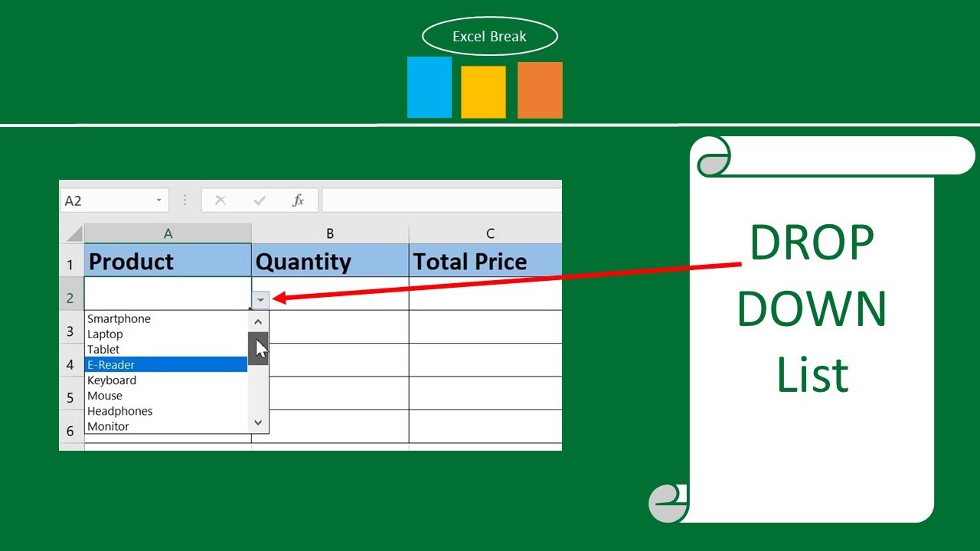Image resolution: width=980 pixels, height=551 pixels.
Task: Open the insert function fx button
Action: [298, 201]
